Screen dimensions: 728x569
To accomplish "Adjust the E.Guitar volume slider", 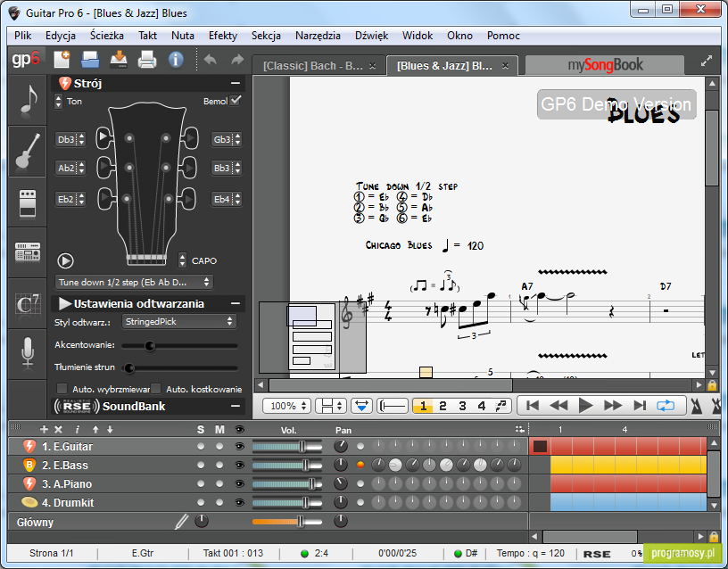I will tap(287, 447).
